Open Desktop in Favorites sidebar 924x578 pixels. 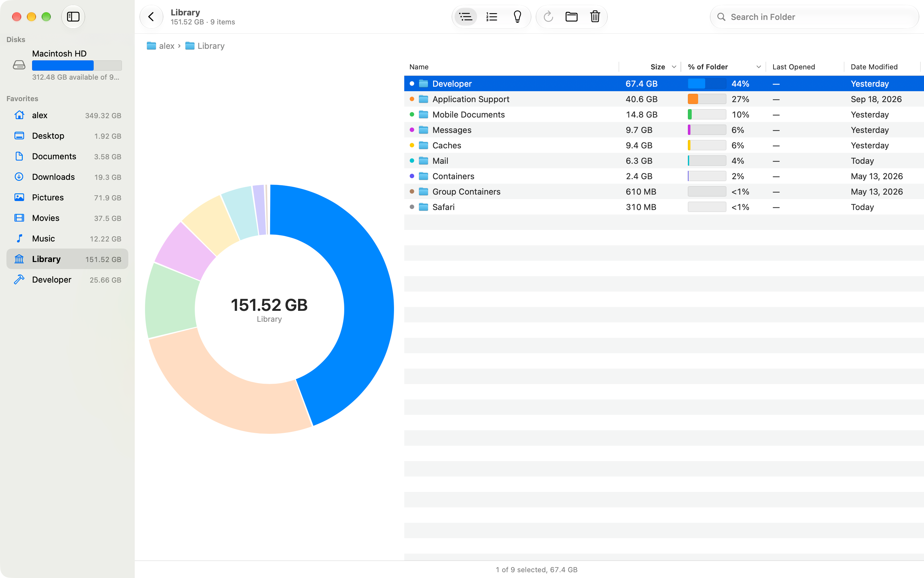[x=67, y=136]
